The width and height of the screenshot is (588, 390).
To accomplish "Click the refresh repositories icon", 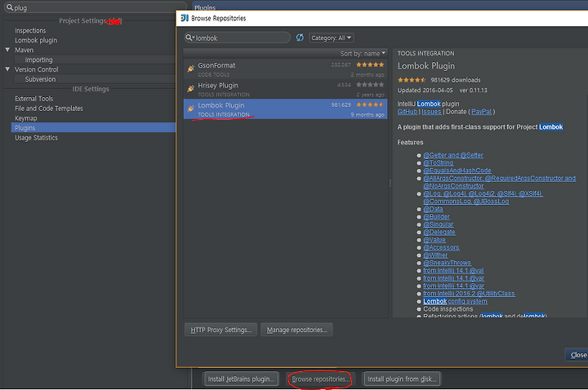I will click(300, 38).
